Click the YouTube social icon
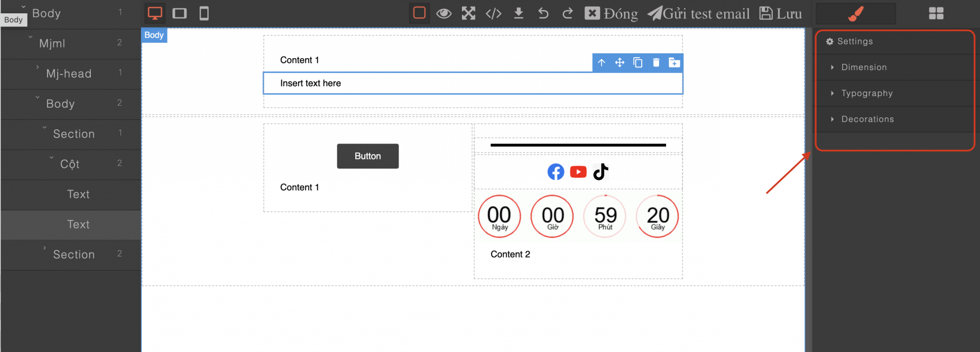 coord(578,172)
